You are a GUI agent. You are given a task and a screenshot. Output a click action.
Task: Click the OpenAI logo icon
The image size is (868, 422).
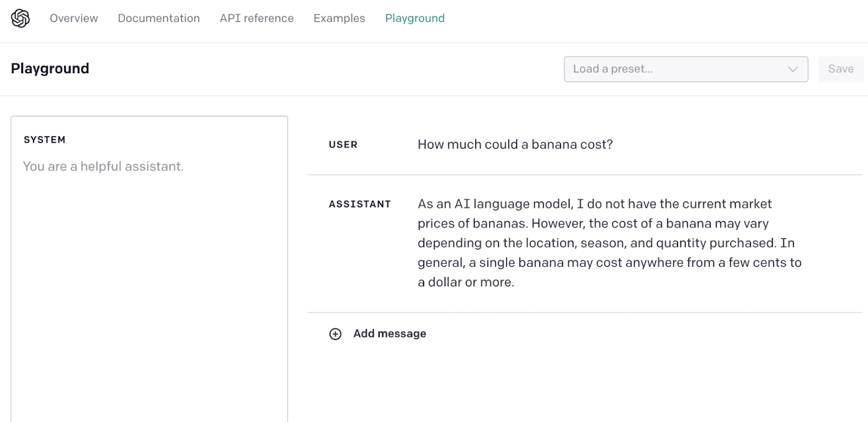21,18
